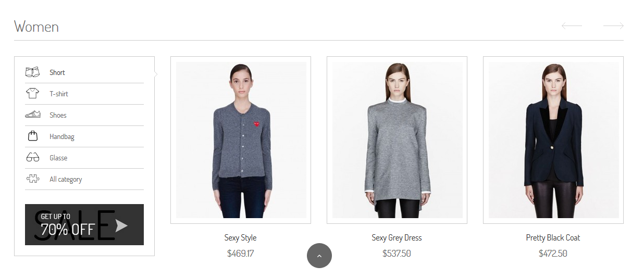
Task: Select the Short category
Action: pos(57,72)
